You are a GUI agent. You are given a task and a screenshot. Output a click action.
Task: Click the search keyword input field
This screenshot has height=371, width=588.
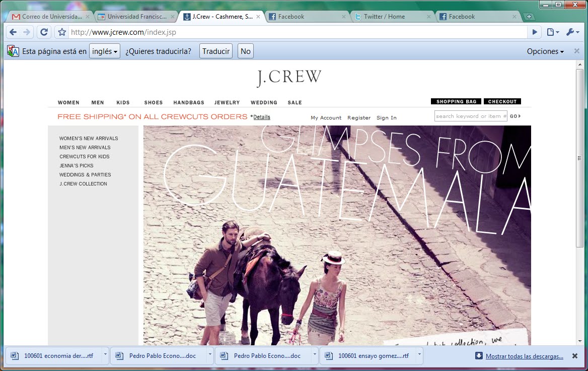point(471,116)
